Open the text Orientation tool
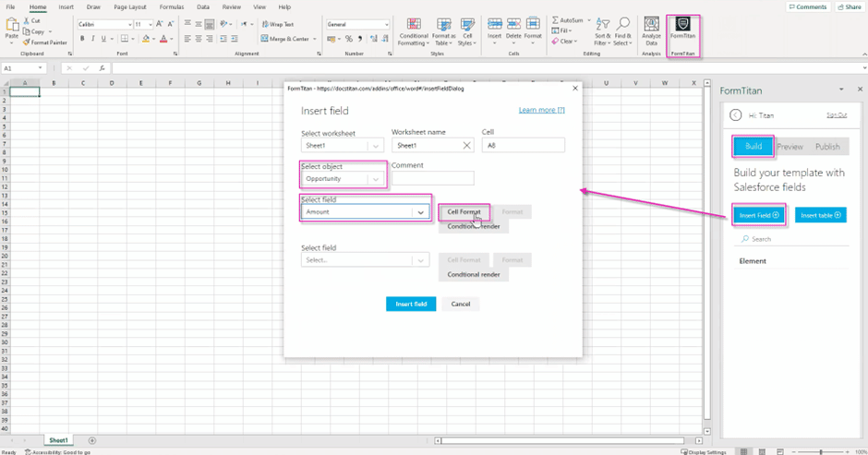Image resolution: width=868 pixels, height=455 pixels. click(224, 24)
